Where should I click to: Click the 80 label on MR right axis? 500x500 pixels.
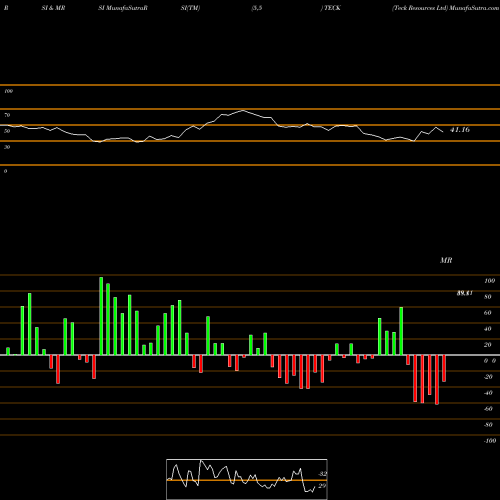tap(488, 297)
